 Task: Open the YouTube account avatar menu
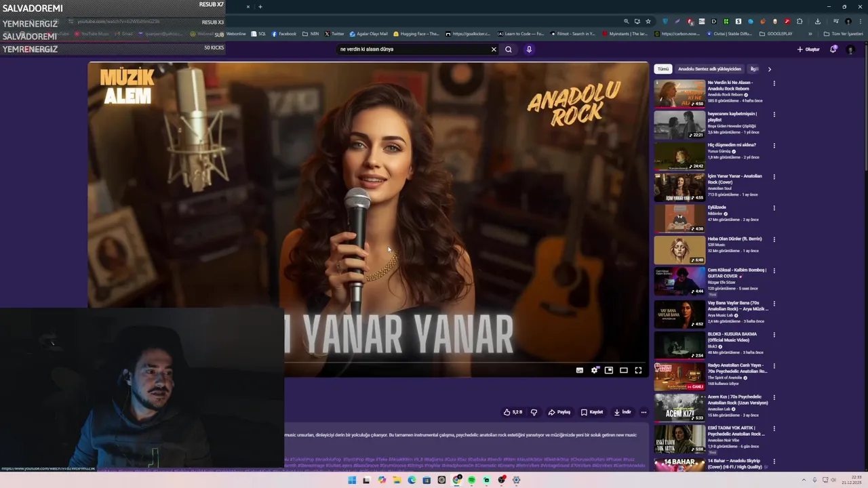tap(850, 49)
